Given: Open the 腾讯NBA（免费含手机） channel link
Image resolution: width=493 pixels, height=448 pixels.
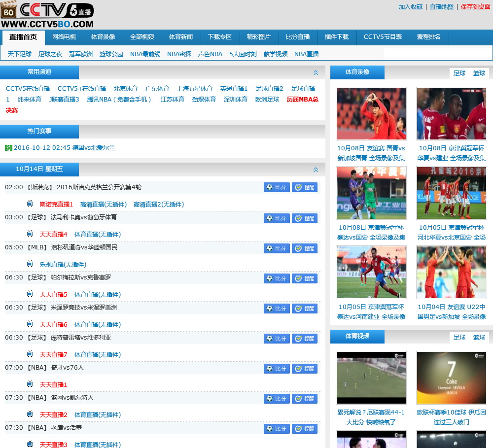Looking at the screenshot, I should click(119, 100).
